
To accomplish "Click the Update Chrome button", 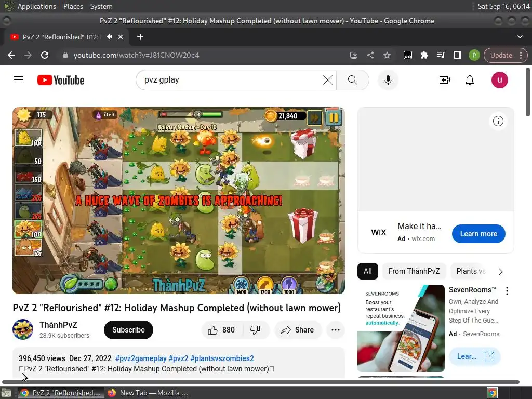I will (501, 55).
